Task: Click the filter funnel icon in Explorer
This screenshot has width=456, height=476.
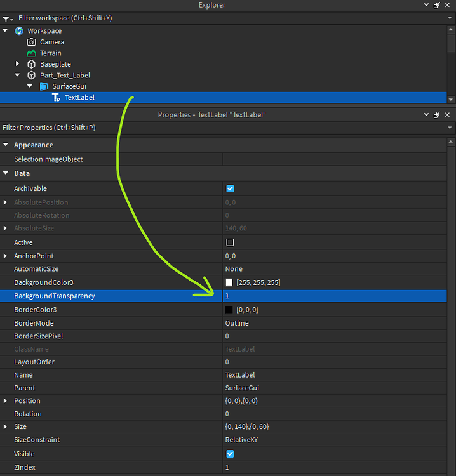Action: 6,18
